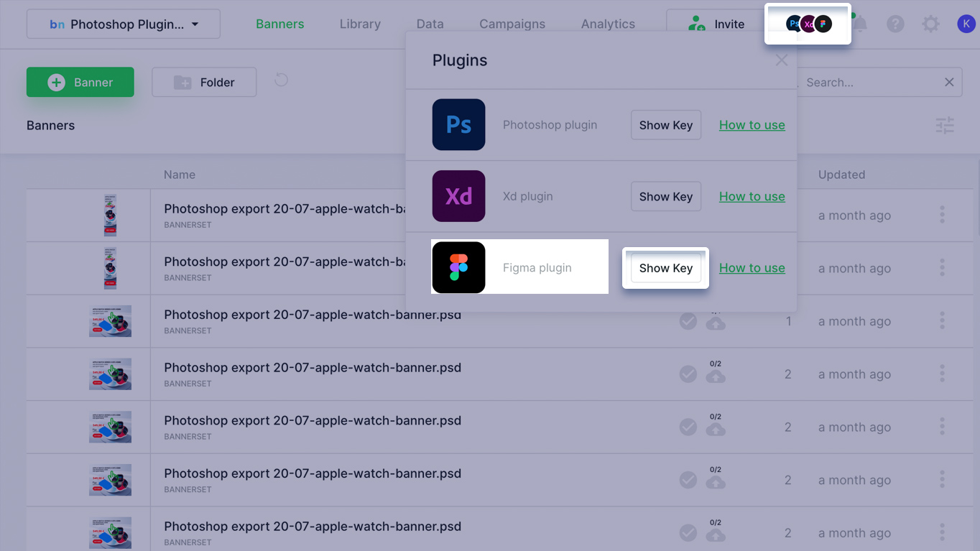Image resolution: width=980 pixels, height=551 pixels.
Task: Show Key for the Figma plugin
Action: (x=666, y=268)
